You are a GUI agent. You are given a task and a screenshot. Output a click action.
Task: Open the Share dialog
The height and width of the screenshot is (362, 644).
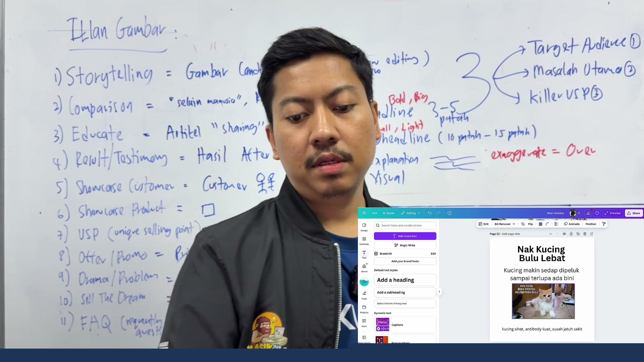click(634, 213)
